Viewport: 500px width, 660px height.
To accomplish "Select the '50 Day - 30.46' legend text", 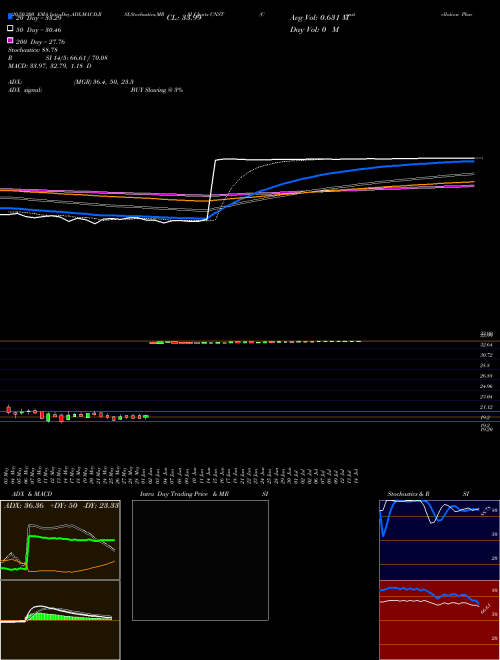I will 38,30.
